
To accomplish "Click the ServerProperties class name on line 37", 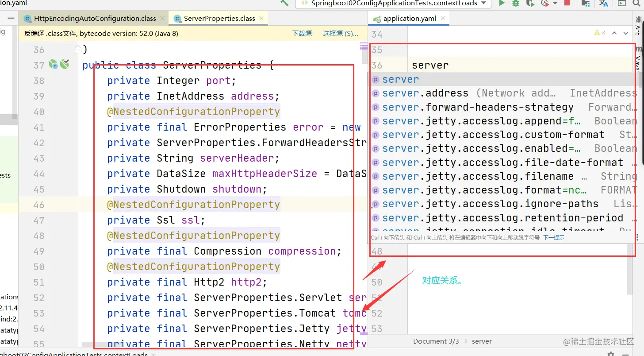I will coord(212,65).
